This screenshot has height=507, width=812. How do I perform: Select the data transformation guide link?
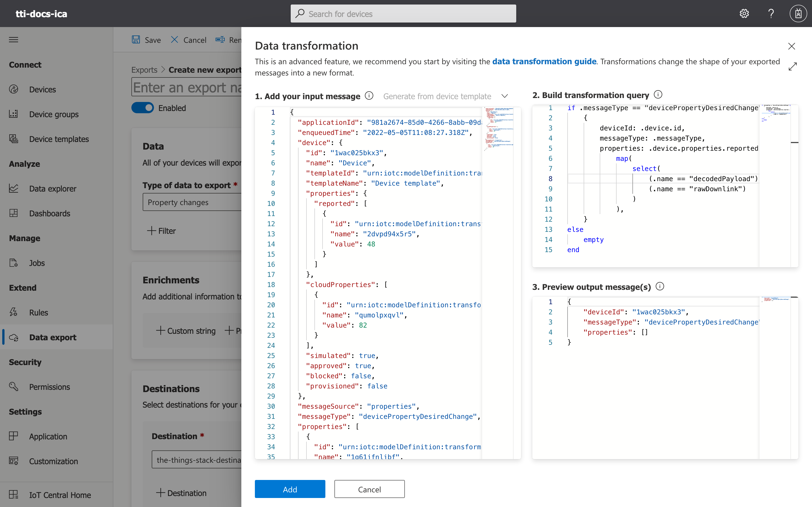(543, 61)
